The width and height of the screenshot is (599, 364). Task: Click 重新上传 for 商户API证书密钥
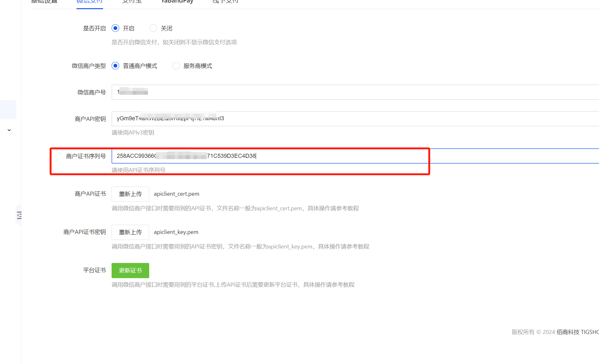[130, 232]
